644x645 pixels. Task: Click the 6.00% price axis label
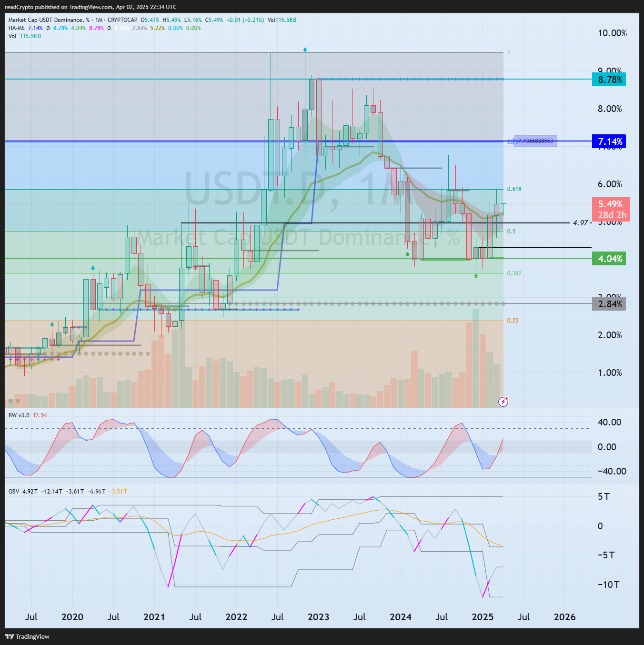click(x=610, y=184)
